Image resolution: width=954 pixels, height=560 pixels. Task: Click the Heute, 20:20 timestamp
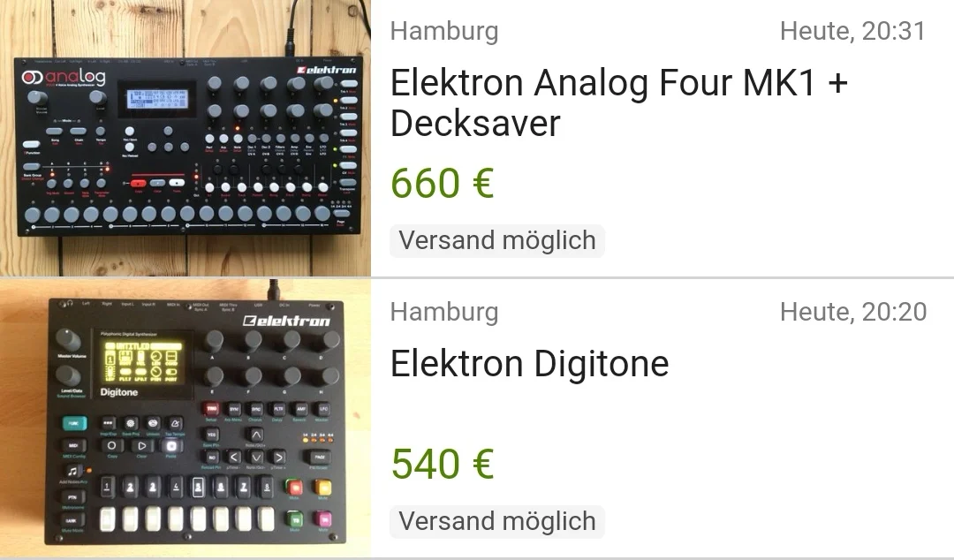[x=853, y=312]
